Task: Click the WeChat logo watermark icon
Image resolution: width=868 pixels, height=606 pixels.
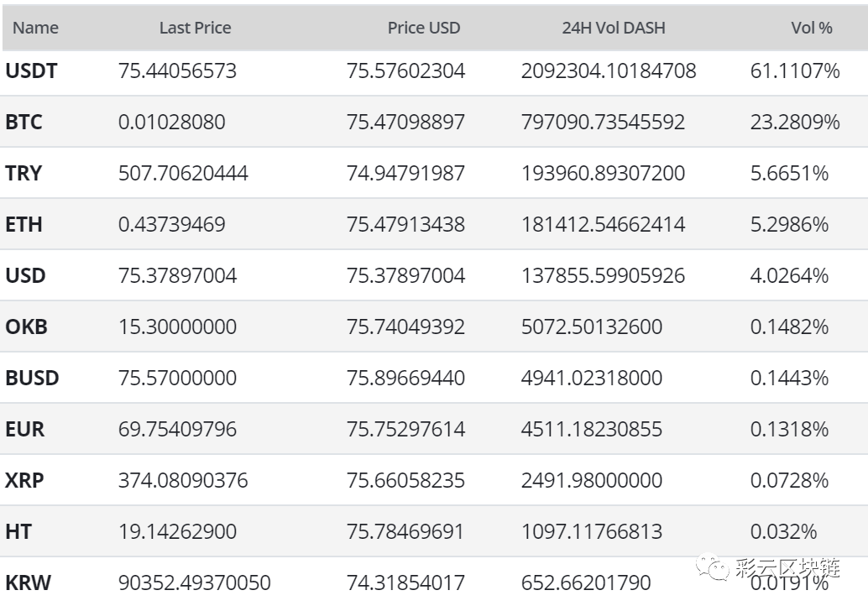Action: click(713, 568)
